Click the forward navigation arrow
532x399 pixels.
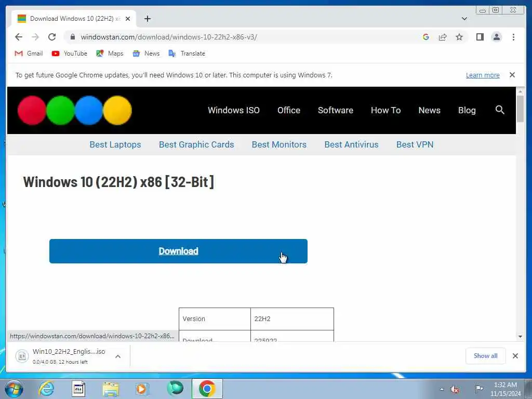(x=35, y=37)
